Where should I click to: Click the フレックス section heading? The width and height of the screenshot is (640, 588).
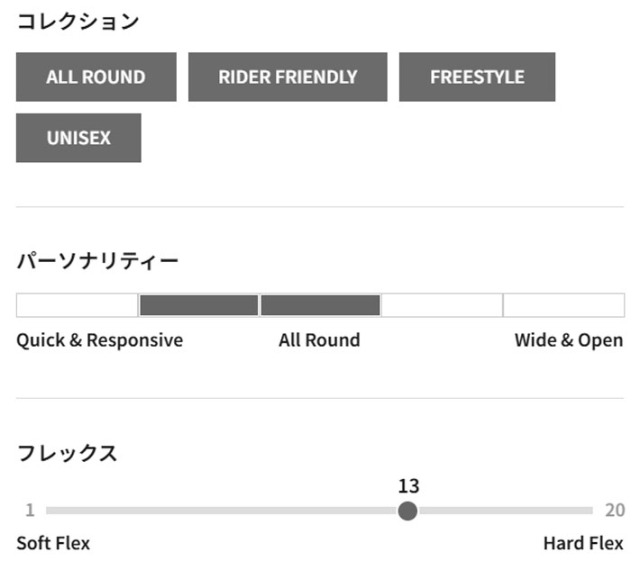[67, 453]
